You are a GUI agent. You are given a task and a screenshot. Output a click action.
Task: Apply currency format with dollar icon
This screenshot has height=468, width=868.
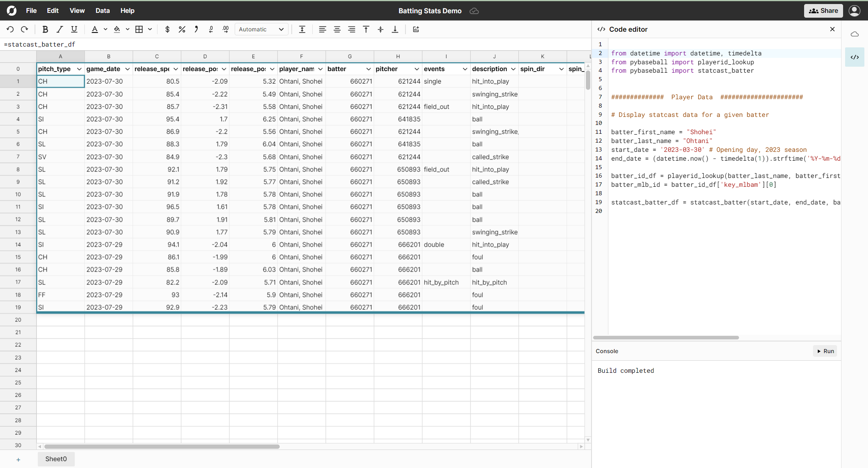(168, 29)
